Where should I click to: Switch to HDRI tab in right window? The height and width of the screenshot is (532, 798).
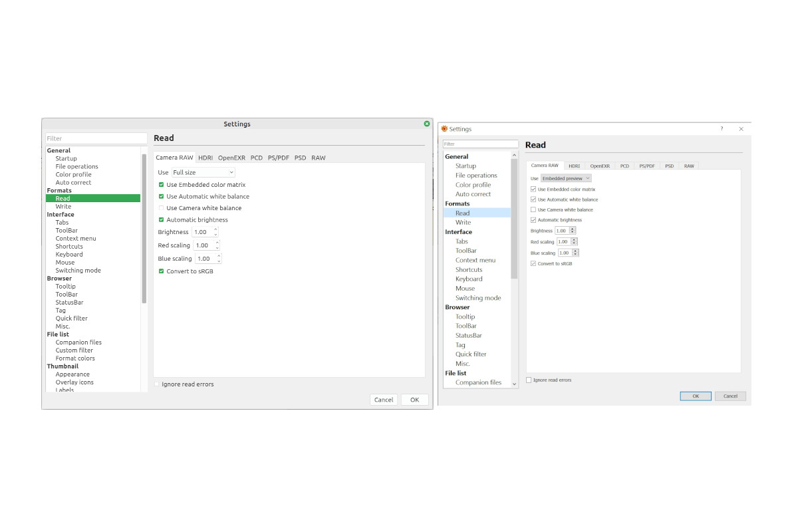(574, 166)
